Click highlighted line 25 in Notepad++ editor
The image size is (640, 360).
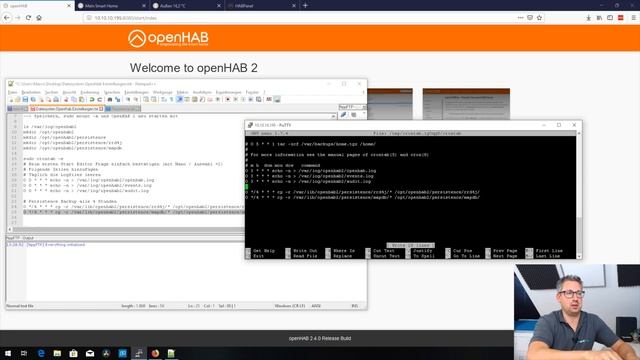click(133, 212)
